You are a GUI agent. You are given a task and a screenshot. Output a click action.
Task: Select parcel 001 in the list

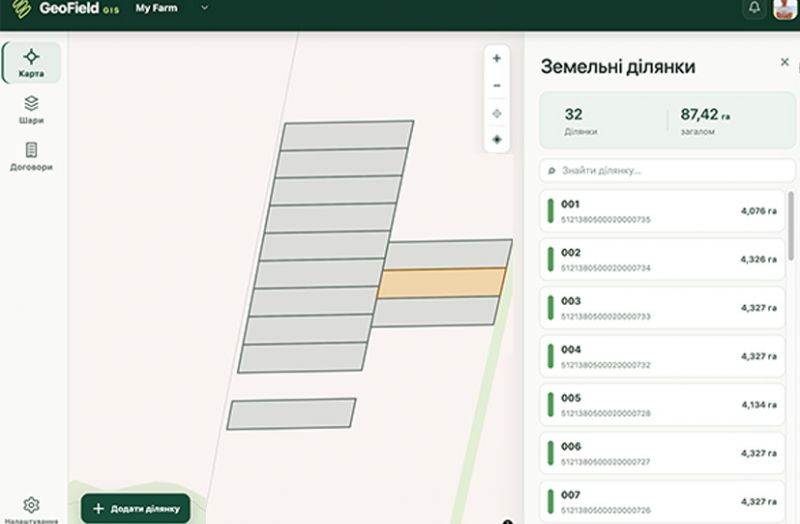click(662, 211)
